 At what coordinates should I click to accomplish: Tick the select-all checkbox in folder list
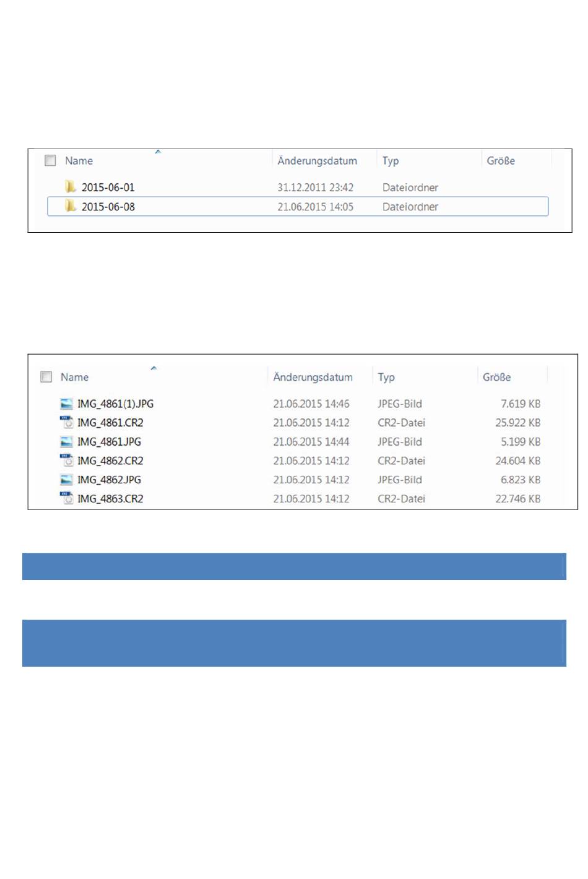click(51, 161)
